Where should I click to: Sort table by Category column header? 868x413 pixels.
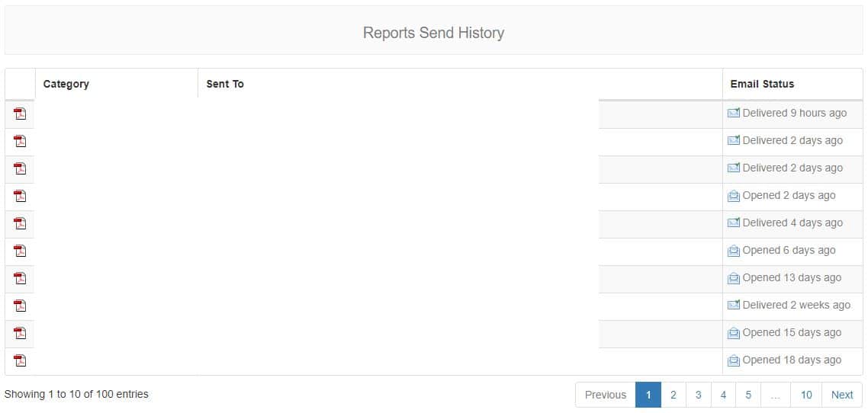tap(66, 84)
